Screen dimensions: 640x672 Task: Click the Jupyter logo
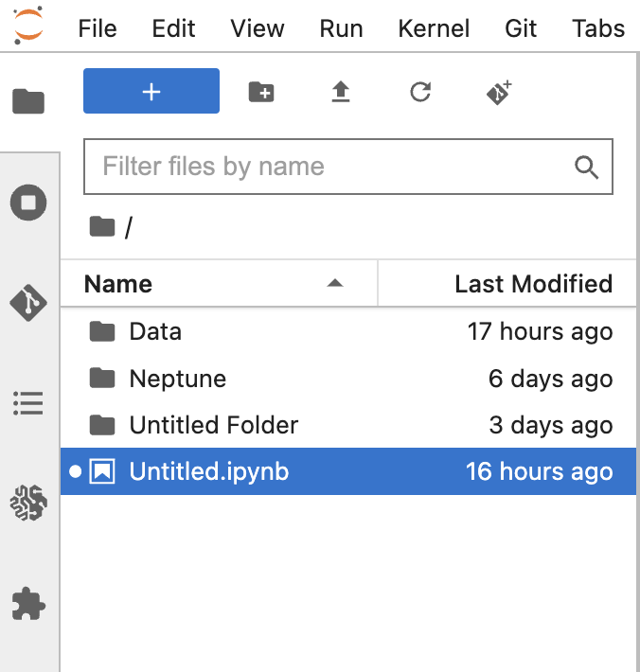[x=29, y=26]
